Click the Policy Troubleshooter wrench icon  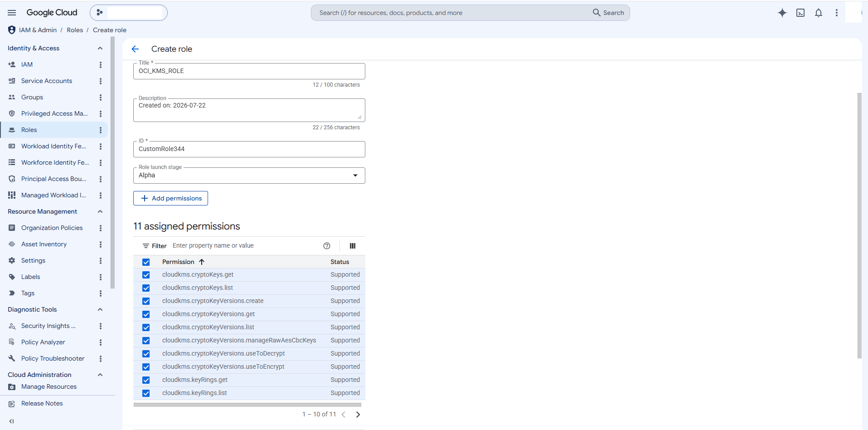[12, 358]
